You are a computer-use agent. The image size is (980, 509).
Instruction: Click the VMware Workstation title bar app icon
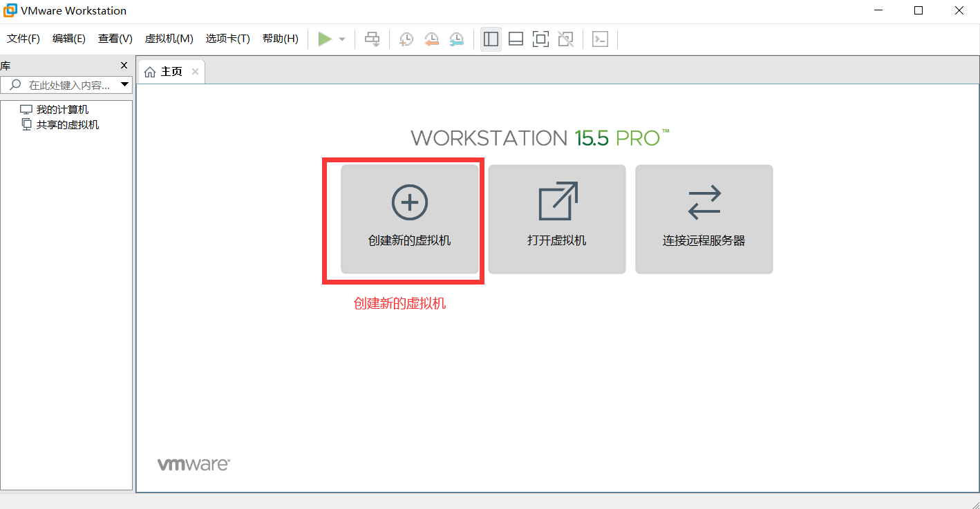coord(10,10)
